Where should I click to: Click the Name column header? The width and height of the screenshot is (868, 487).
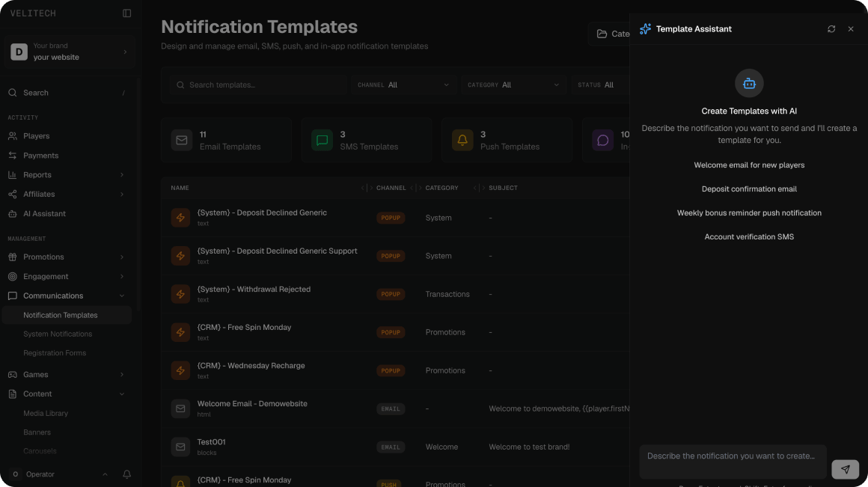tap(180, 189)
